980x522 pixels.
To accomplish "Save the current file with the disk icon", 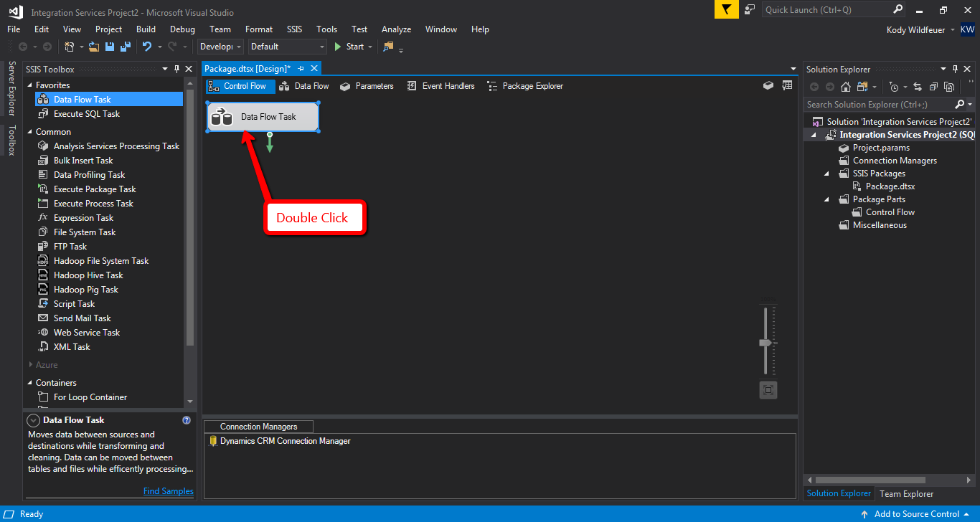I will [110, 47].
